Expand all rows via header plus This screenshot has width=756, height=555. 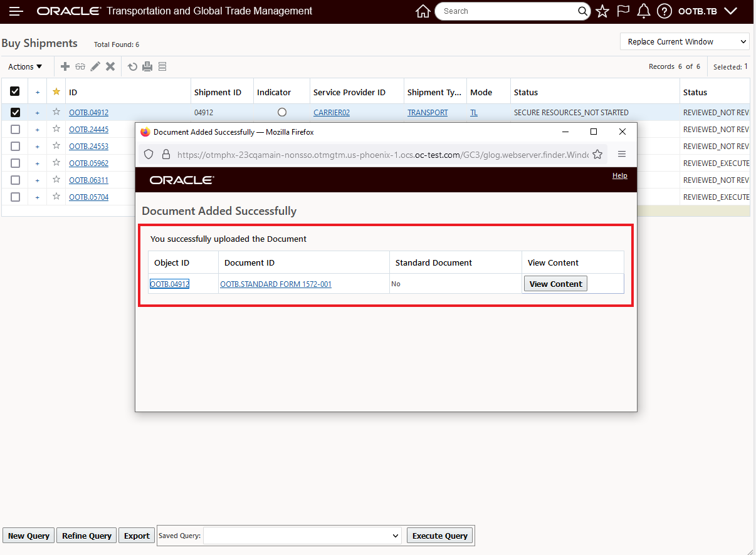coord(37,92)
